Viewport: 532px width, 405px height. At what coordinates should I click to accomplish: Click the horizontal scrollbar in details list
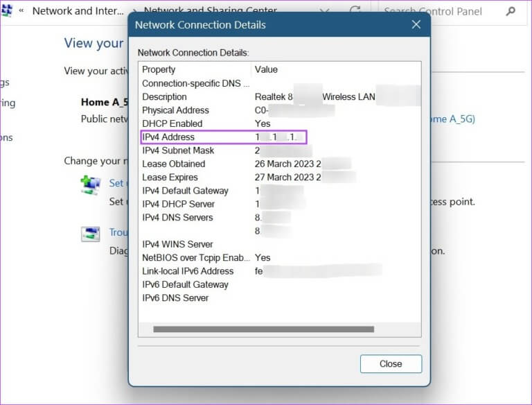(264, 329)
